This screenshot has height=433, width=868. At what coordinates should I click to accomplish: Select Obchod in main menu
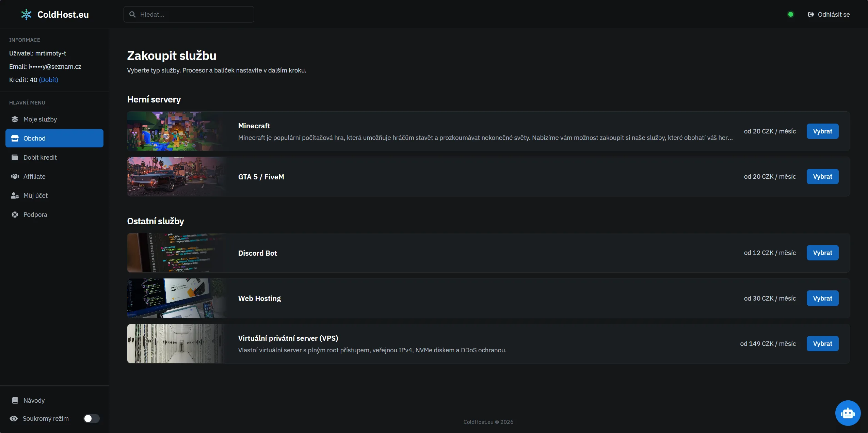(54, 138)
